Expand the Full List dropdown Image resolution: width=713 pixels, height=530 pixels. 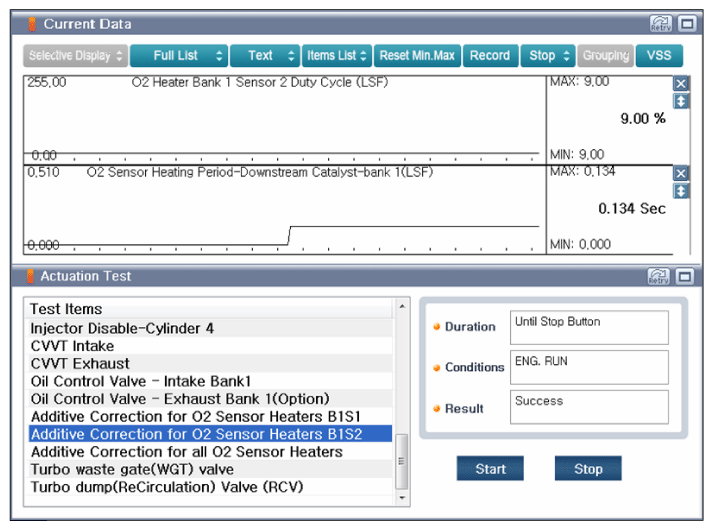click(x=178, y=56)
